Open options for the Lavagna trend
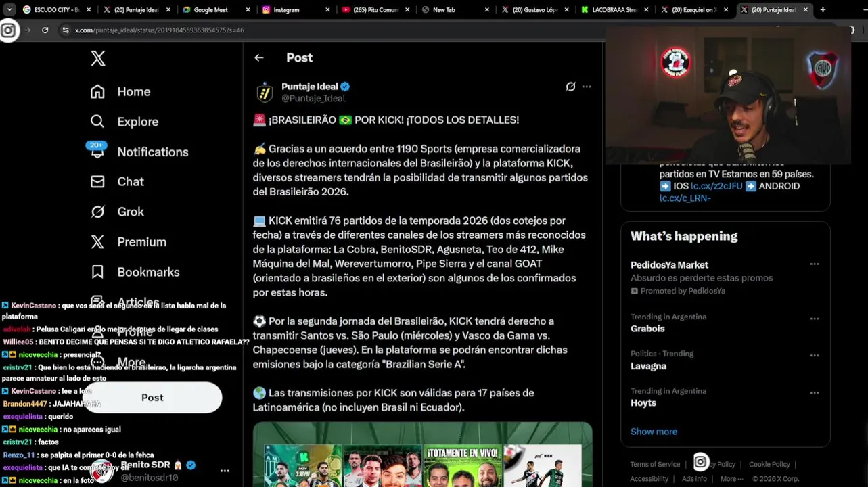Viewport: 868px width, 487px height. point(815,355)
